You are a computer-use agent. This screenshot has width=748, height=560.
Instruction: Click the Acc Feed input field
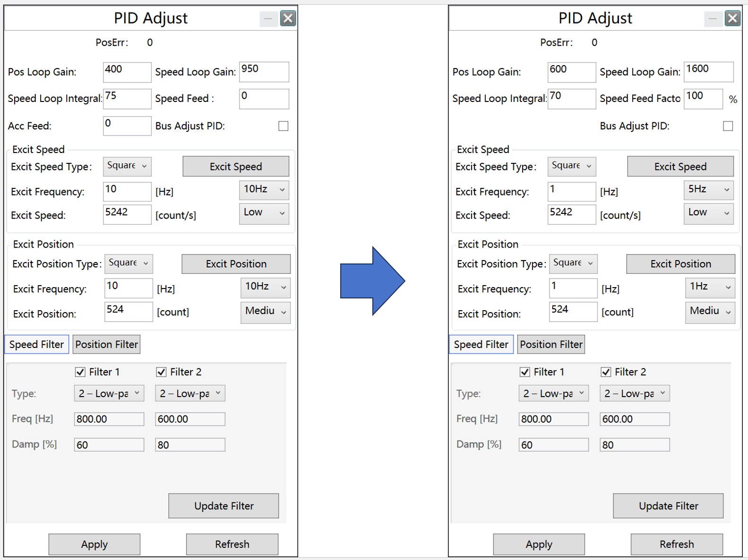click(x=127, y=126)
